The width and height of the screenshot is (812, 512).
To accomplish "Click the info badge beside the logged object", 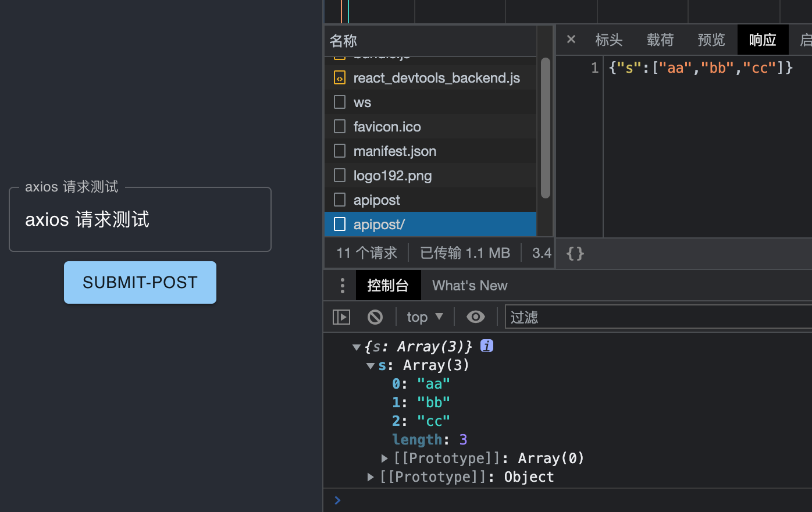I will [x=486, y=346].
